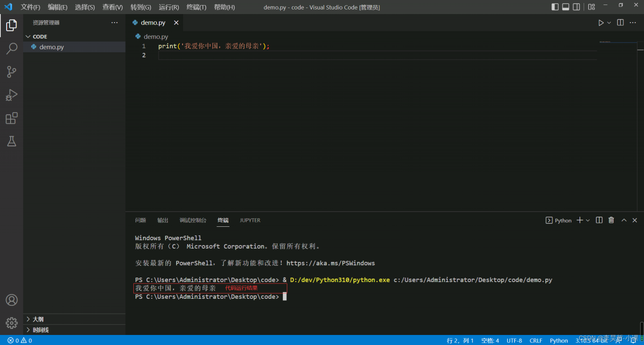Open the Source Control view
Viewport: 644px width, 345px height.
pos(12,72)
